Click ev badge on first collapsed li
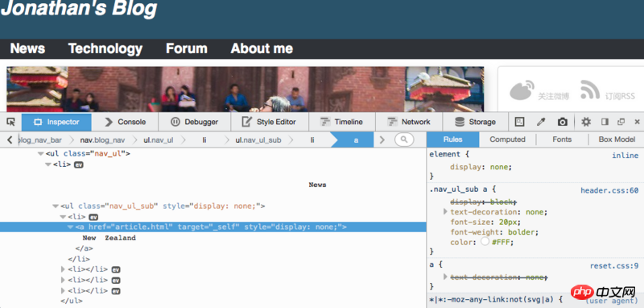The image size is (644, 308). [116, 269]
